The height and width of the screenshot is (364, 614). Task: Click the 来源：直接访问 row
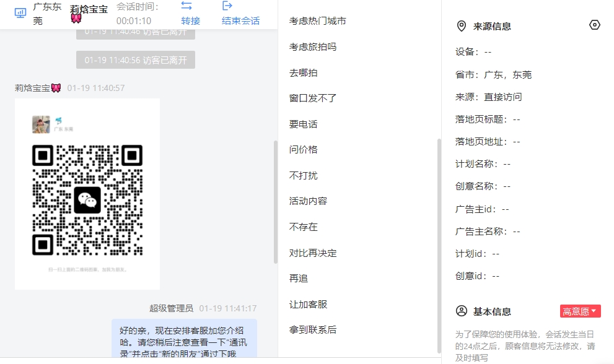coord(488,97)
